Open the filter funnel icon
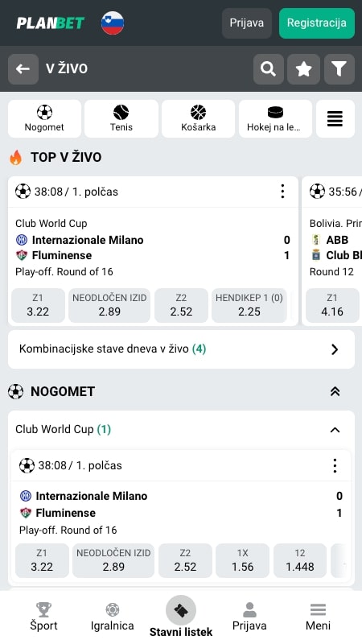The width and height of the screenshot is (362, 644). pyautogui.click(x=339, y=69)
